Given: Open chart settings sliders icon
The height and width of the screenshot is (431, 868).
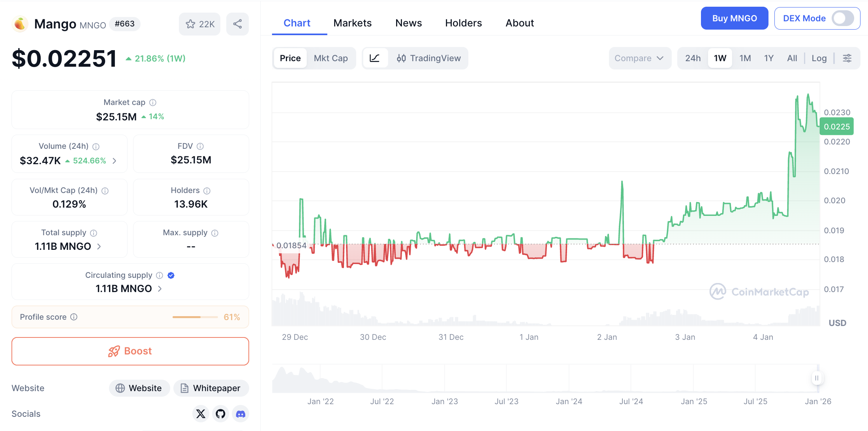Looking at the screenshot, I should pos(847,58).
